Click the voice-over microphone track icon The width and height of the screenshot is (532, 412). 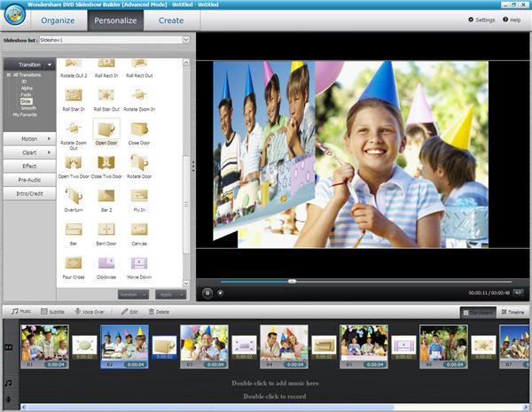point(9,399)
